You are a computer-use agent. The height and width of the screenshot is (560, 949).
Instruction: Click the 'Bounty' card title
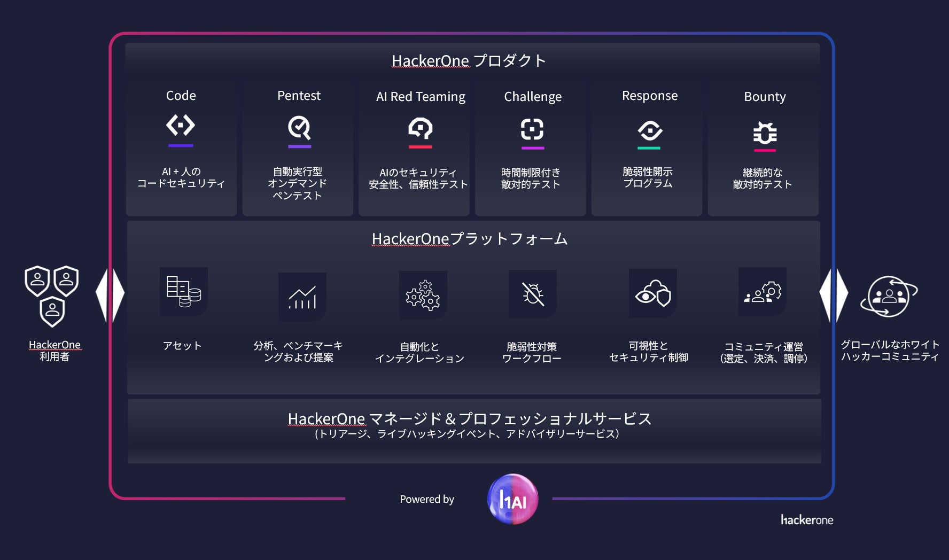765,97
